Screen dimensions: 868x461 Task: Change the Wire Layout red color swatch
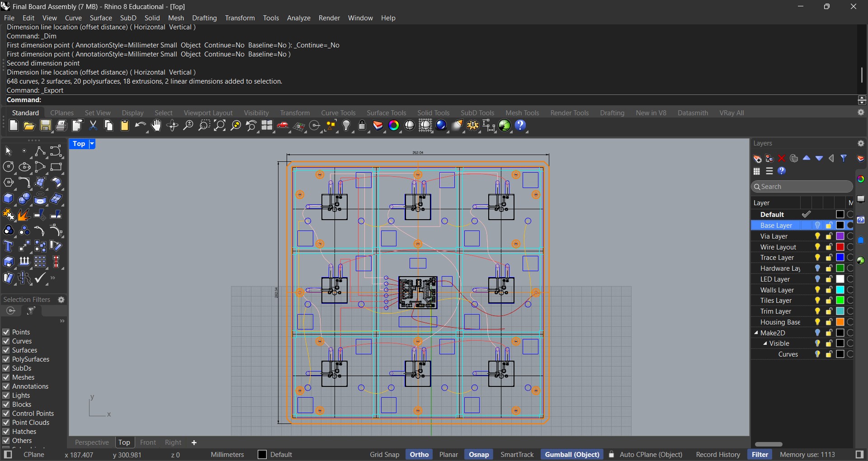pyautogui.click(x=840, y=247)
